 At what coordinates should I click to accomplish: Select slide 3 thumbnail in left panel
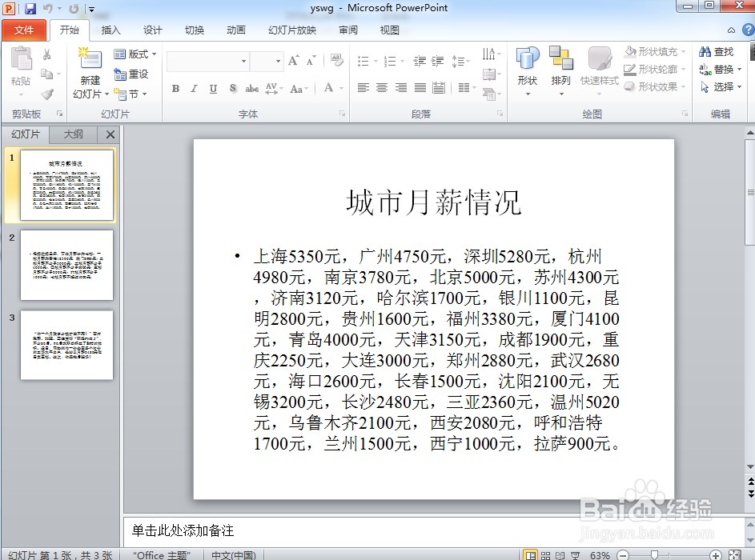coord(67,346)
